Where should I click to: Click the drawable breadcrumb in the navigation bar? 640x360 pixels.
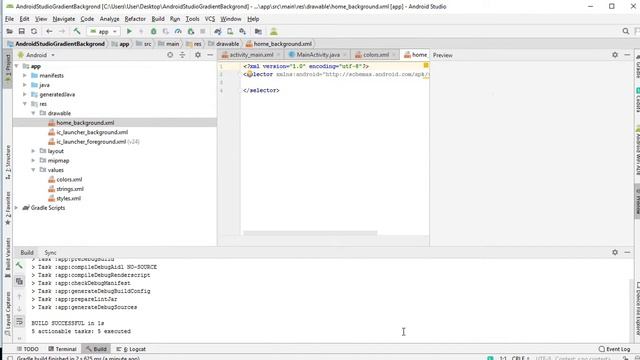click(224, 44)
